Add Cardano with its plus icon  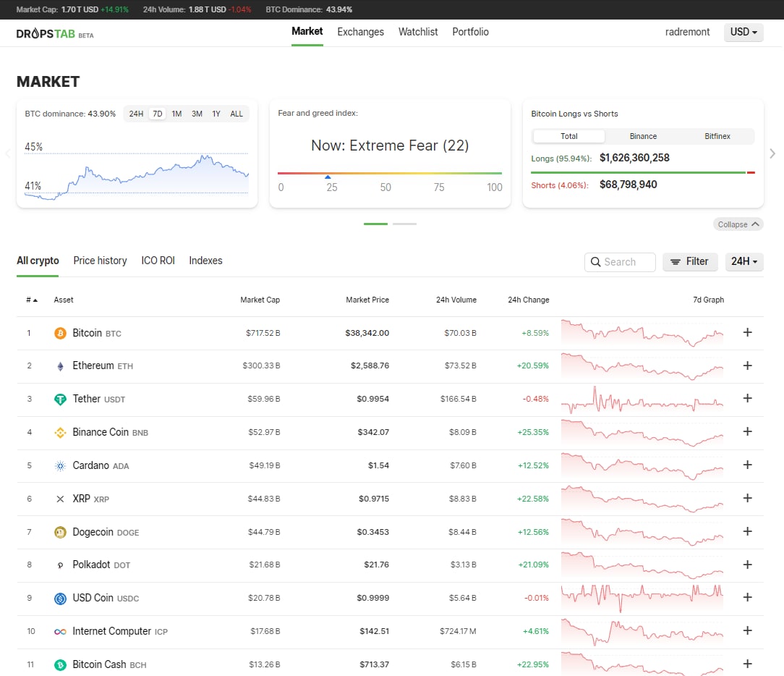[x=747, y=465]
